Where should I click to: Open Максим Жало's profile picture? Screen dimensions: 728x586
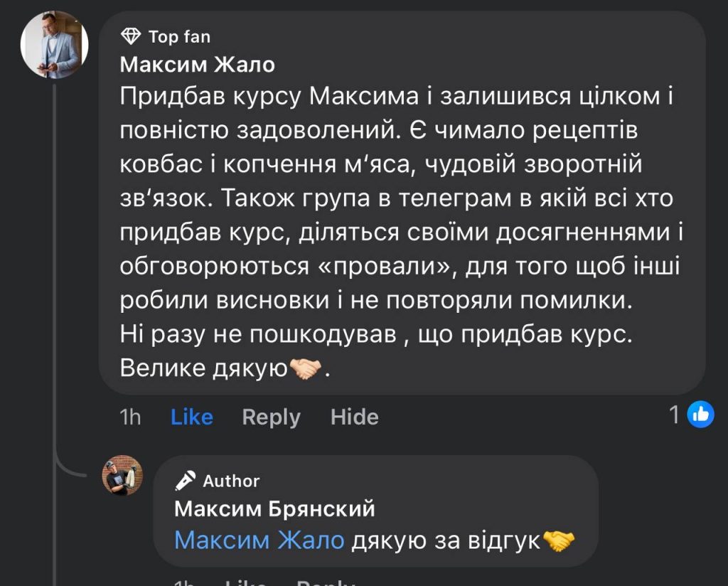click(54, 44)
